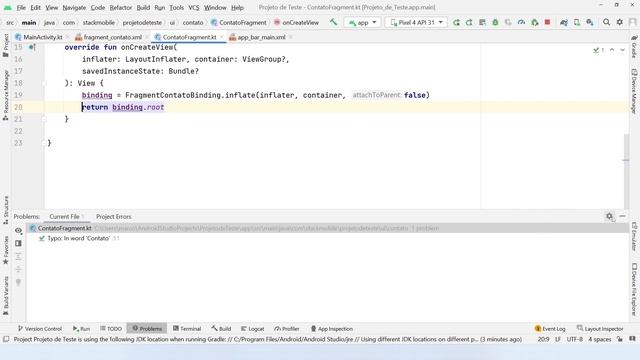The width and height of the screenshot is (640, 360).
Task: Open Problems panel settings gear
Action: click(609, 216)
